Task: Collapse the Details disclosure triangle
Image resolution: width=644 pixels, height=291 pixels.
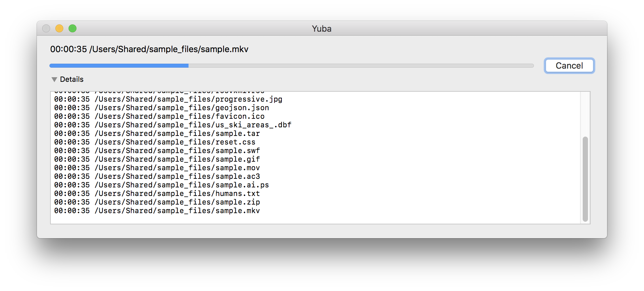Action: (54, 80)
